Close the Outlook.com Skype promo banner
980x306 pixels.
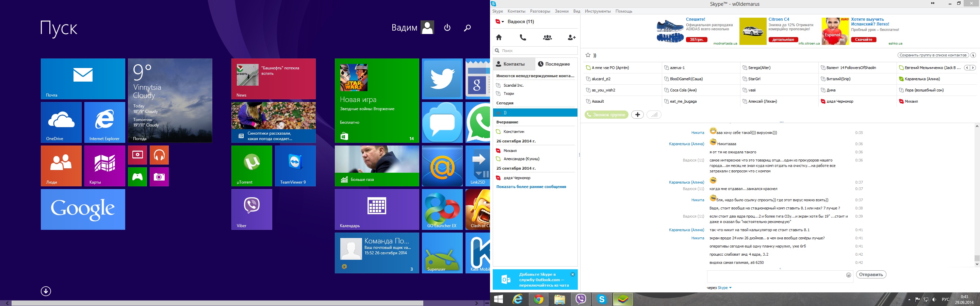pyautogui.click(x=573, y=274)
